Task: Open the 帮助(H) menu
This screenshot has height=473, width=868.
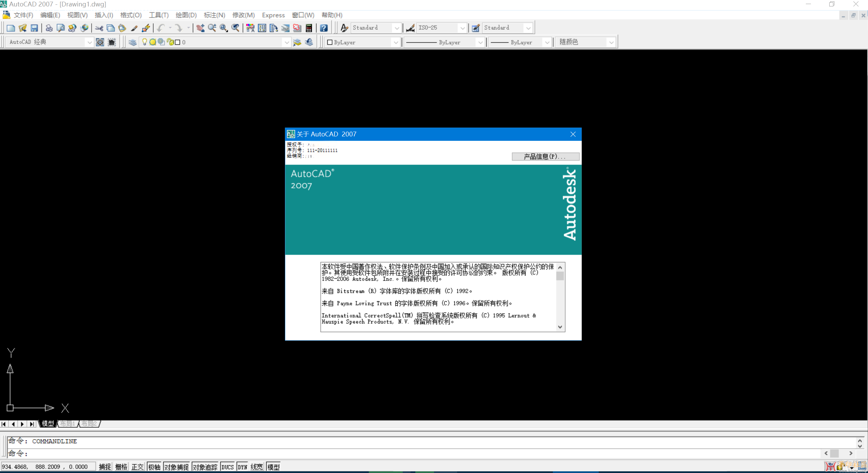Action: (332, 15)
